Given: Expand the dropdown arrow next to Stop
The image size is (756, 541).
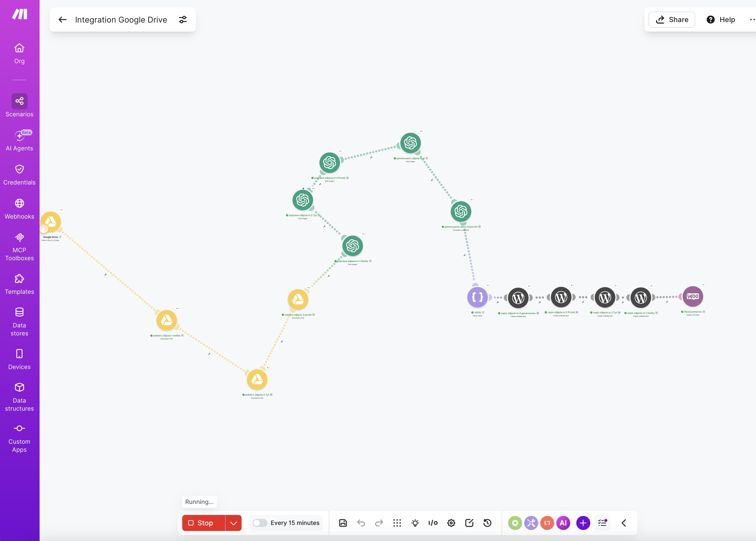Looking at the screenshot, I should [234, 523].
